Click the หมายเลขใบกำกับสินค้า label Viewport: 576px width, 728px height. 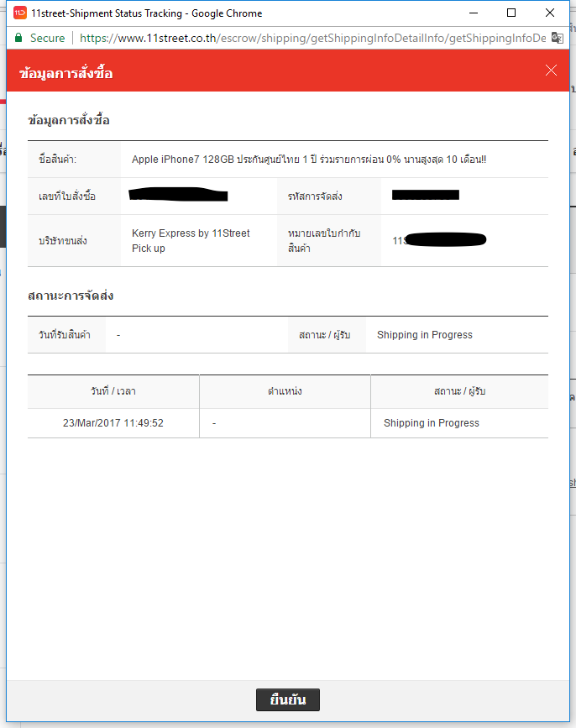pos(324,240)
